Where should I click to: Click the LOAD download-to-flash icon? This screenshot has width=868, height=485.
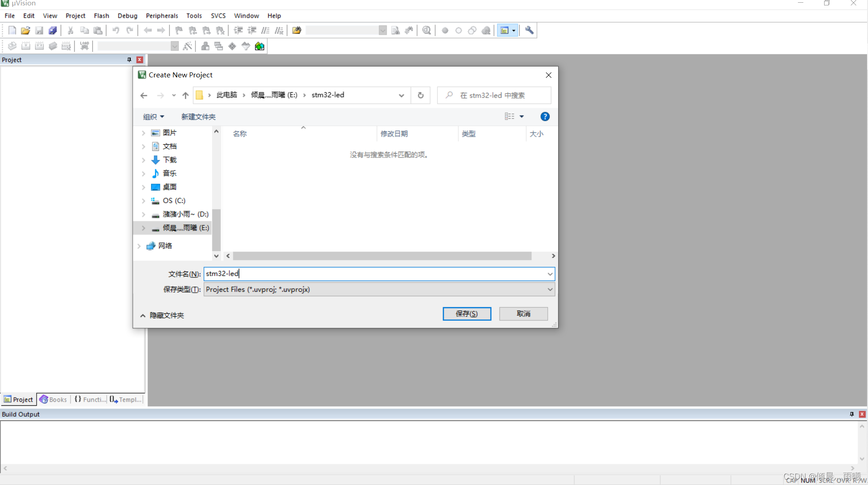point(85,46)
